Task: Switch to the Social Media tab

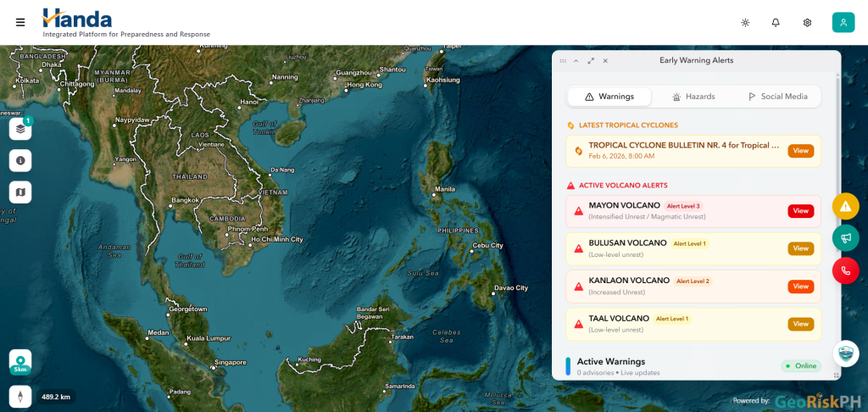Action: coord(777,97)
